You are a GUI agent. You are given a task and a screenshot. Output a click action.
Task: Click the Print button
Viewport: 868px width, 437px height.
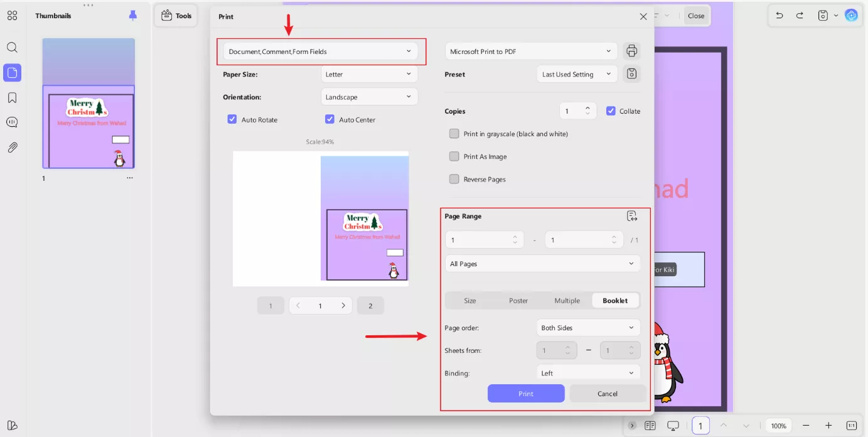pyautogui.click(x=526, y=393)
